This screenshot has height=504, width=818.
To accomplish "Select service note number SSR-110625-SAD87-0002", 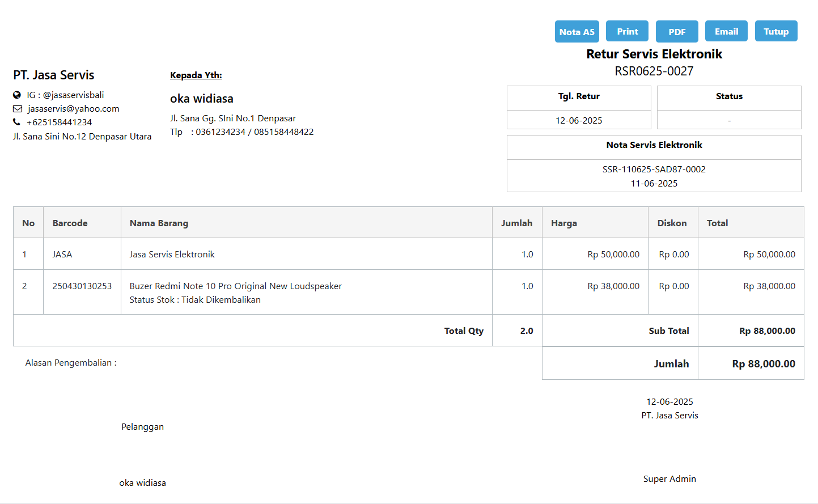I will coord(654,170).
